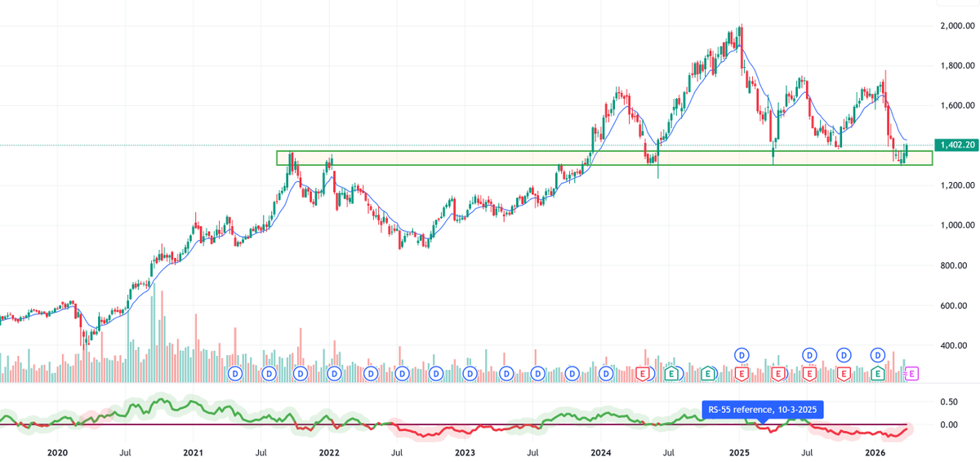Select the green support zone rectangle drawing
The height and width of the screenshot is (462, 980).
604,158
